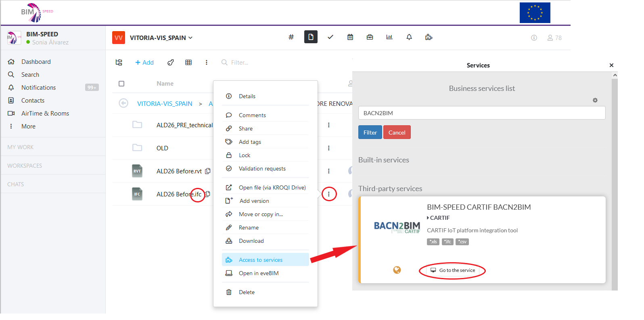Show the 78 members list

pos(554,38)
